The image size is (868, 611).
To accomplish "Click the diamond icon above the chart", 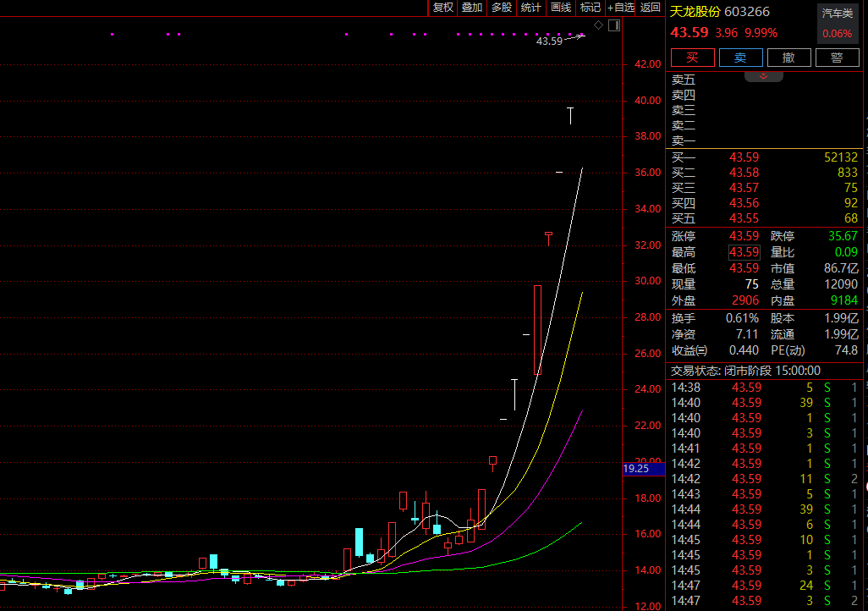I will [x=599, y=25].
